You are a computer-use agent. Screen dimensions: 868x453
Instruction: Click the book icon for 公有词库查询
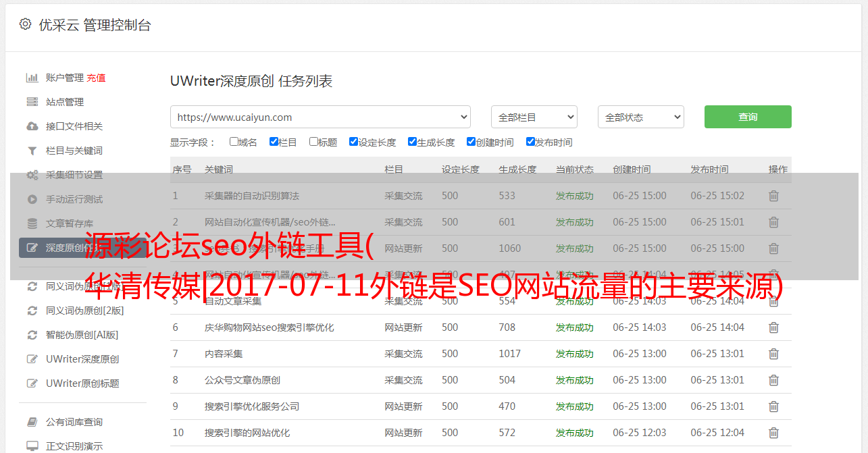coord(32,422)
